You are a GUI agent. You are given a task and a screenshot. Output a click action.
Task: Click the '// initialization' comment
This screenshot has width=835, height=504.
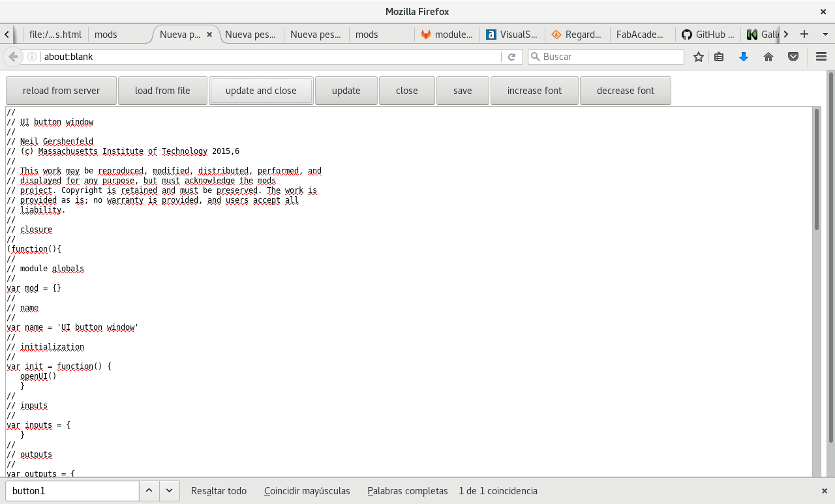pyautogui.click(x=46, y=347)
